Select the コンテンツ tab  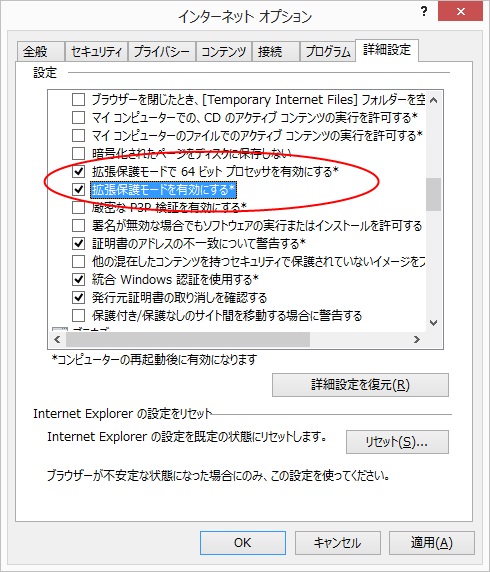coord(224,51)
